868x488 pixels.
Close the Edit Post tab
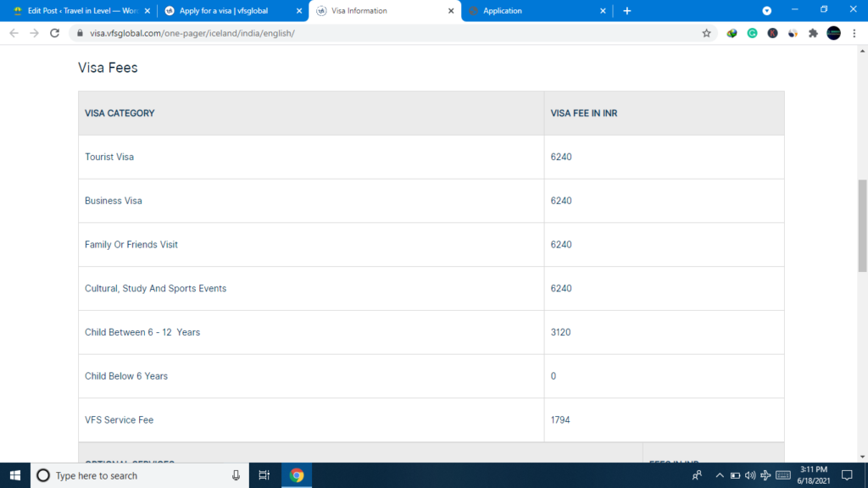point(147,10)
